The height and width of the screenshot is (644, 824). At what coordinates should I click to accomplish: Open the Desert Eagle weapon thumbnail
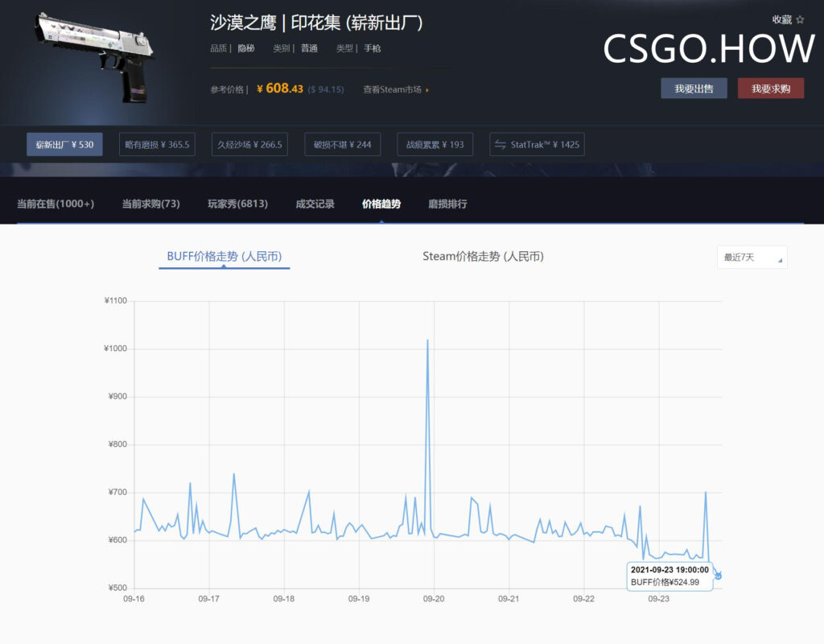coord(95,58)
